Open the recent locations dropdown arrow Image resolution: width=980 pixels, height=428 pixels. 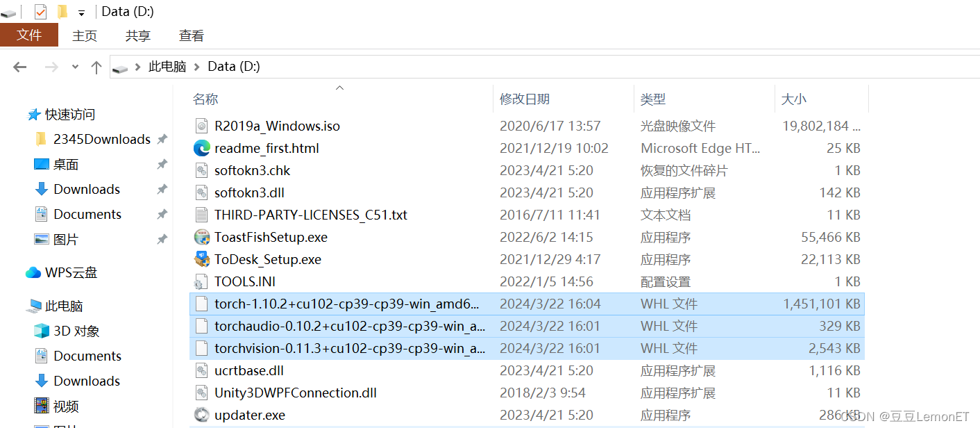[x=75, y=67]
